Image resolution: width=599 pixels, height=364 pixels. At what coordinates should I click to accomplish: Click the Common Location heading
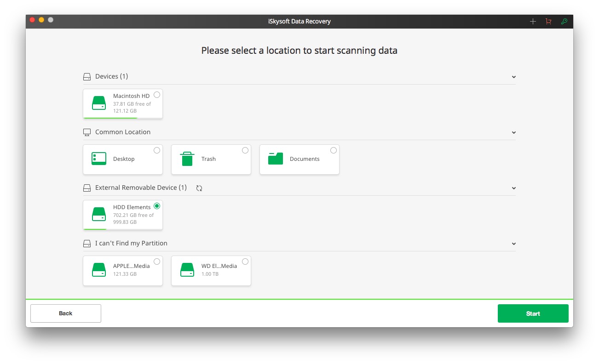(123, 132)
